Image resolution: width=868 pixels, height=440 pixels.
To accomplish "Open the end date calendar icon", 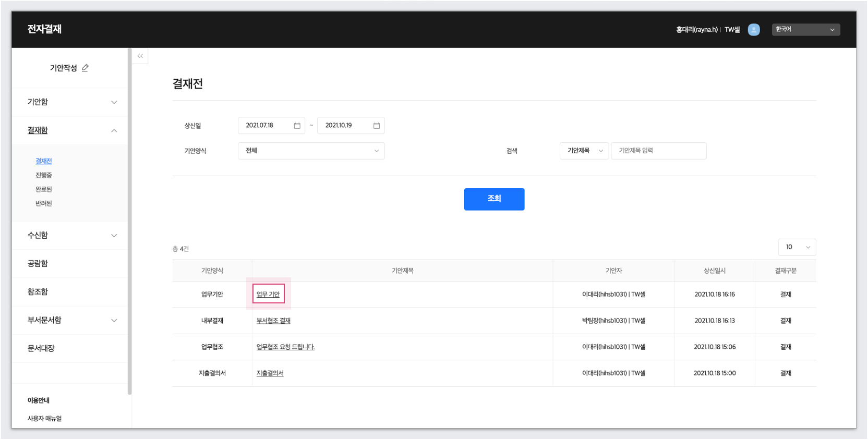I will [x=376, y=126].
